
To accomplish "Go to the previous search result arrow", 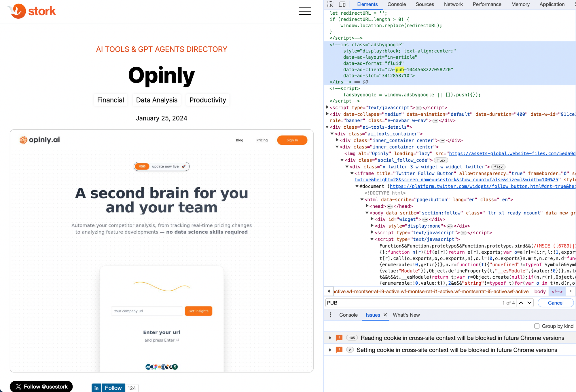I will (x=521, y=303).
